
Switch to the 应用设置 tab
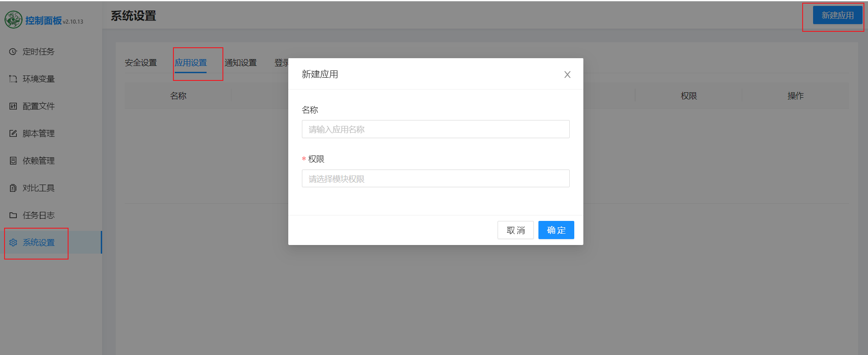pos(191,63)
